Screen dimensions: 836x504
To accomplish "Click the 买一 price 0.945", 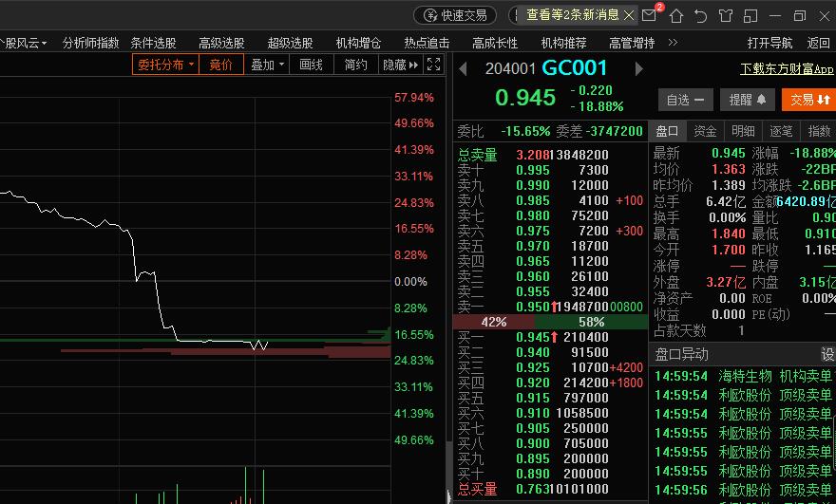I will click(x=533, y=337).
